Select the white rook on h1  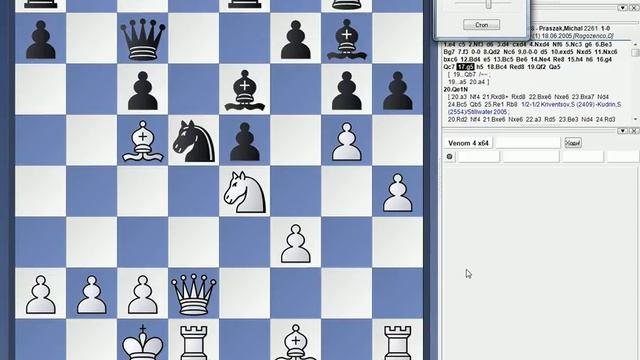pyautogui.click(x=398, y=342)
